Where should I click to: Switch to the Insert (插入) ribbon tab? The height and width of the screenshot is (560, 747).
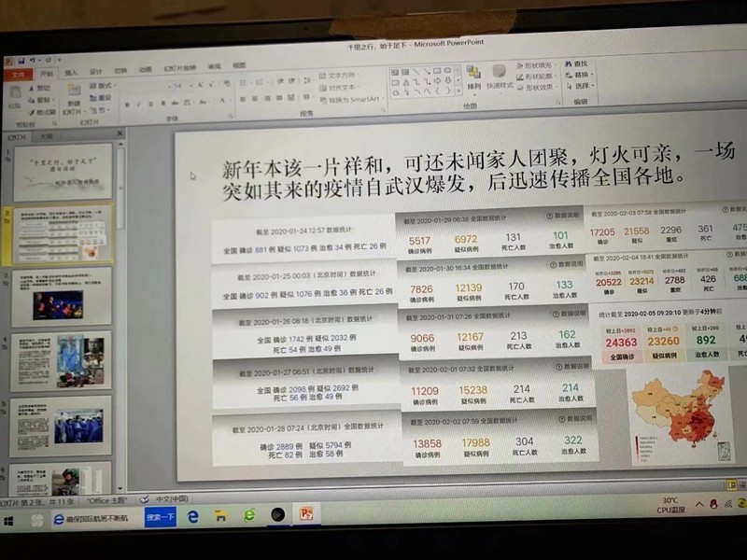pos(71,72)
